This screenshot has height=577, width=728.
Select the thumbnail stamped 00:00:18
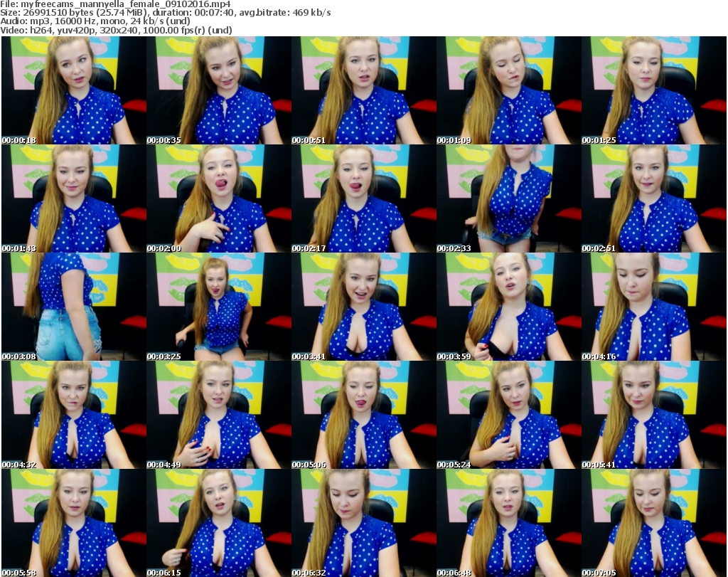(74, 90)
